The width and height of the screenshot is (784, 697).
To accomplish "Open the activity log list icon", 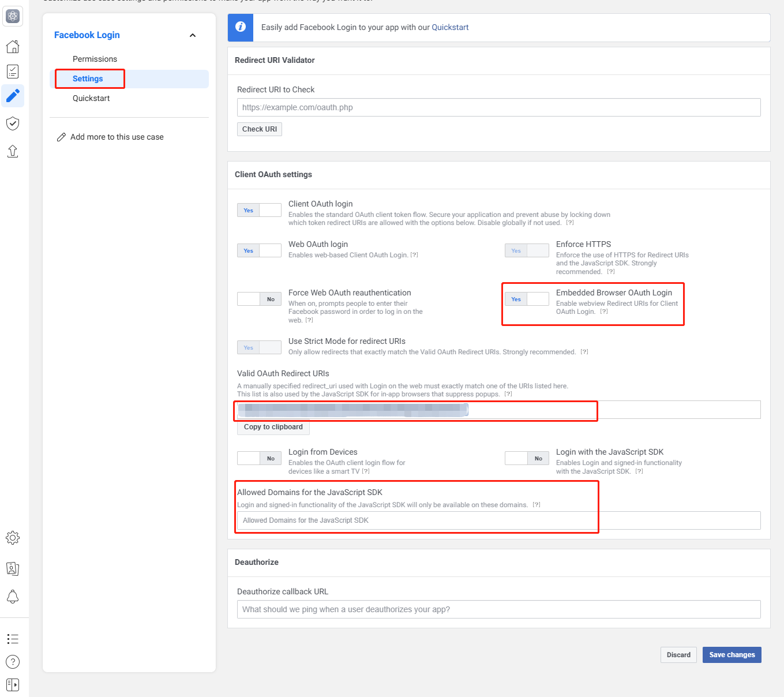I will [13, 639].
